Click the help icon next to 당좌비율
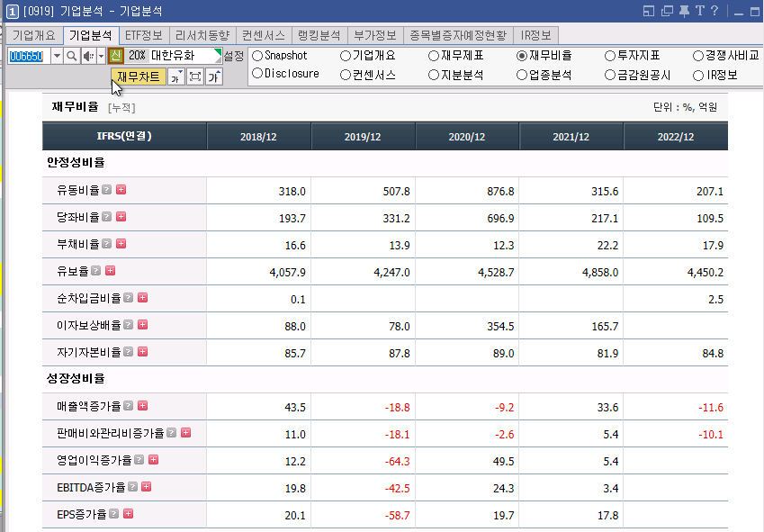Screen dimensions: 764x532 [x=107, y=216]
